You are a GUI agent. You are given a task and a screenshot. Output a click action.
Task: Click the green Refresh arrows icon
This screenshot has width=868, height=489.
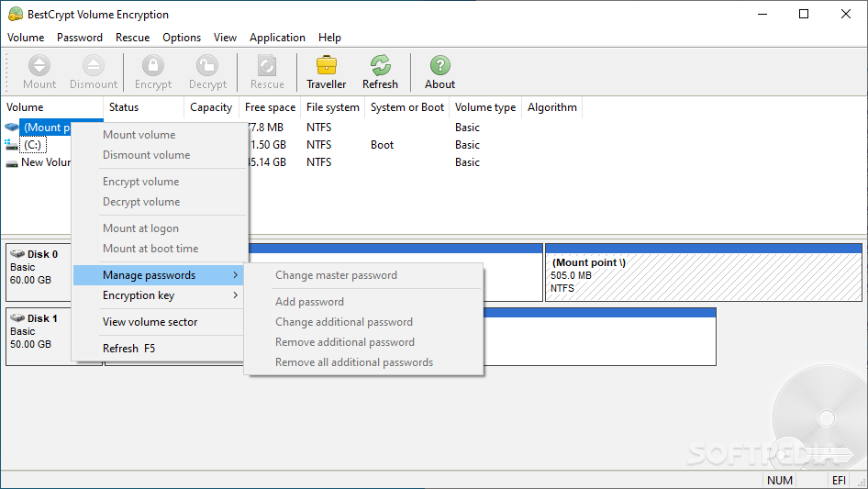(380, 66)
